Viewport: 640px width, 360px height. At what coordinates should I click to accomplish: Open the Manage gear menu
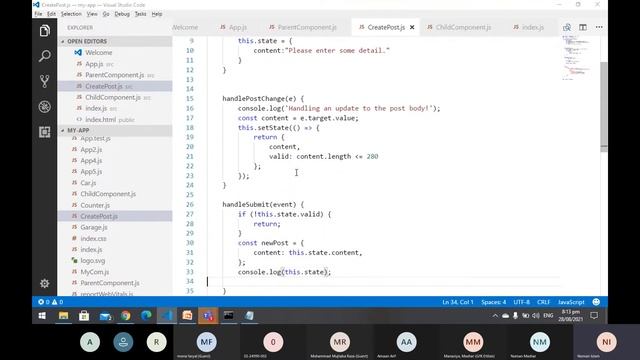point(44,283)
